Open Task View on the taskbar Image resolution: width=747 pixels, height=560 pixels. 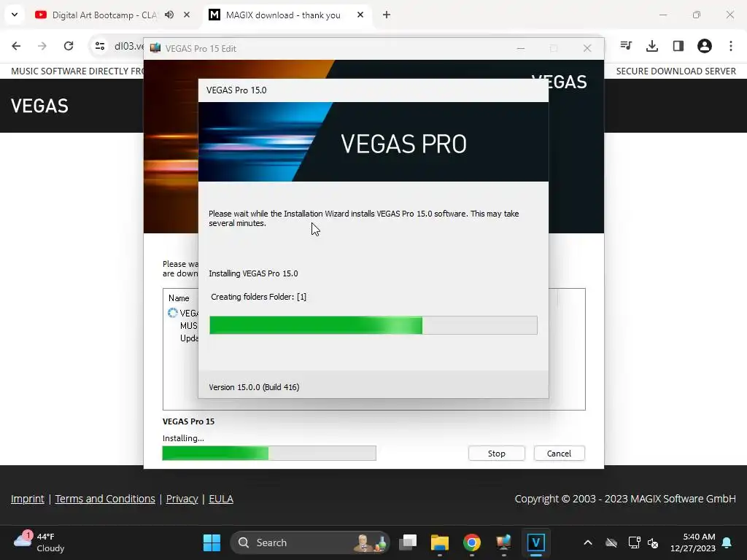pyautogui.click(x=408, y=542)
